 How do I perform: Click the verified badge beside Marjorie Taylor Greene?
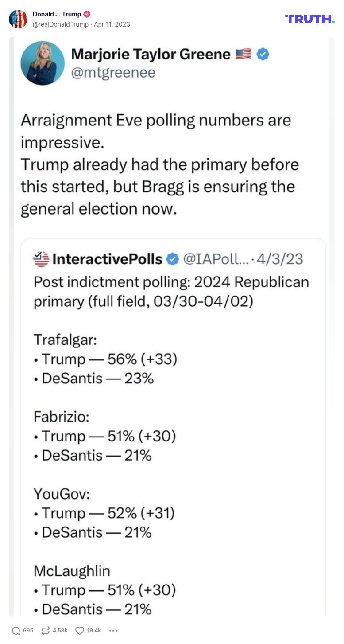click(263, 54)
